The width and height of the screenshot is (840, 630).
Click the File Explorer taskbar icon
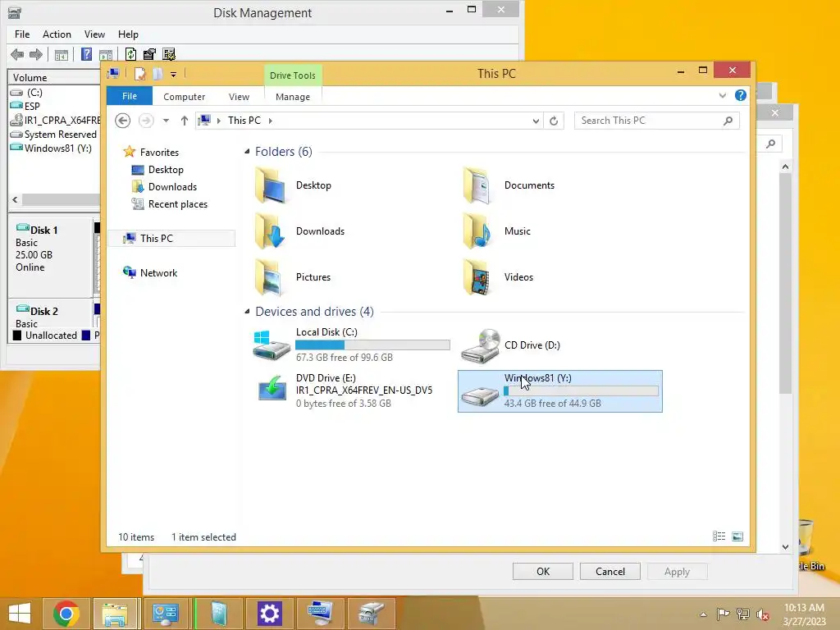point(115,613)
